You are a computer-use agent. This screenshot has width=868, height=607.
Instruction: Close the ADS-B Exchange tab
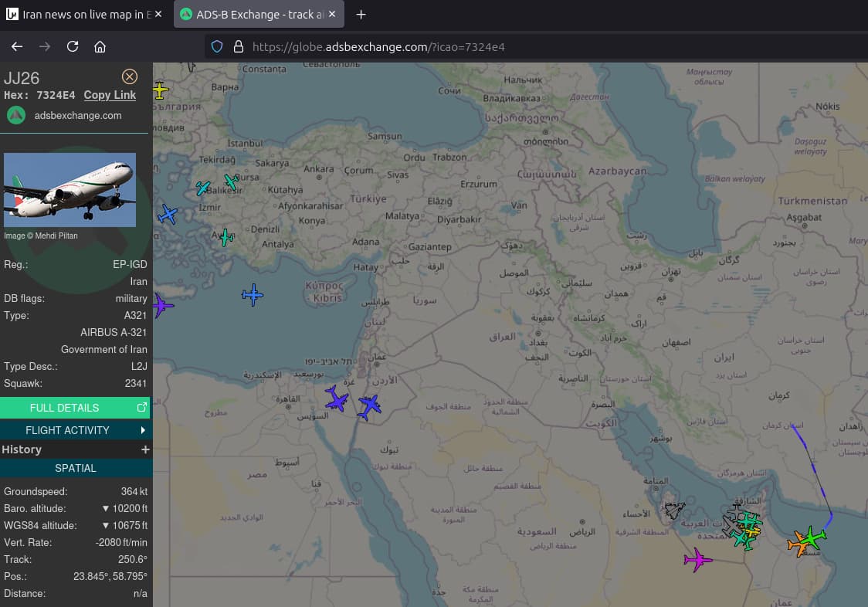[332, 15]
